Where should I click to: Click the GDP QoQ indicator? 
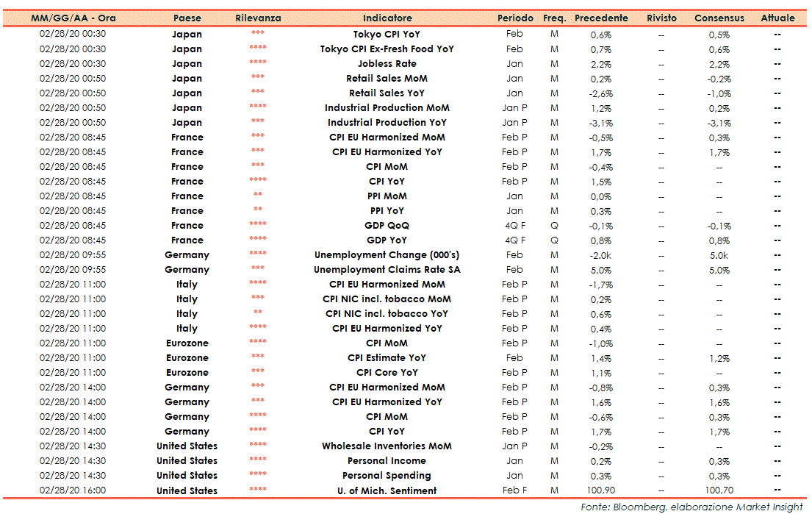pos(387,226)
